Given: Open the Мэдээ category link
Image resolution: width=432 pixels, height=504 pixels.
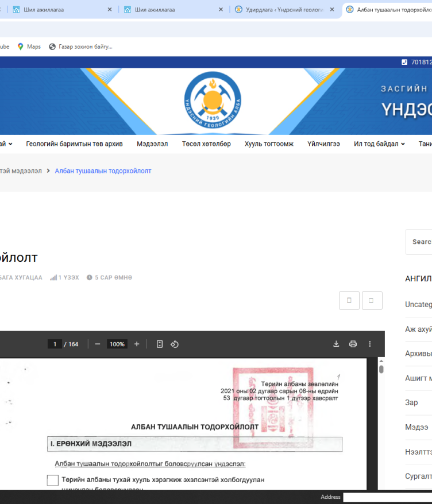Looking at the screenshot, I should [x=416, y=427].
